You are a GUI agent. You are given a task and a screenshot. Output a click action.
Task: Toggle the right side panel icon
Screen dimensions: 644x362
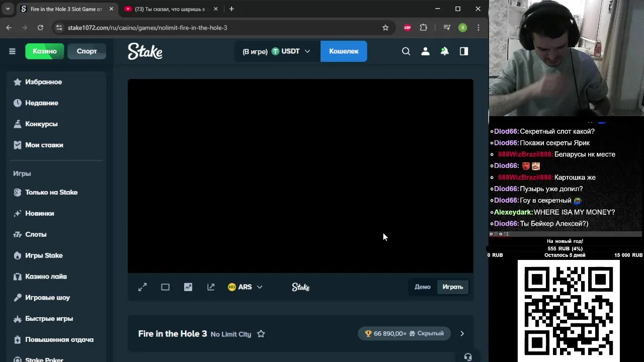pyautogui.click(x=464, y=51)
